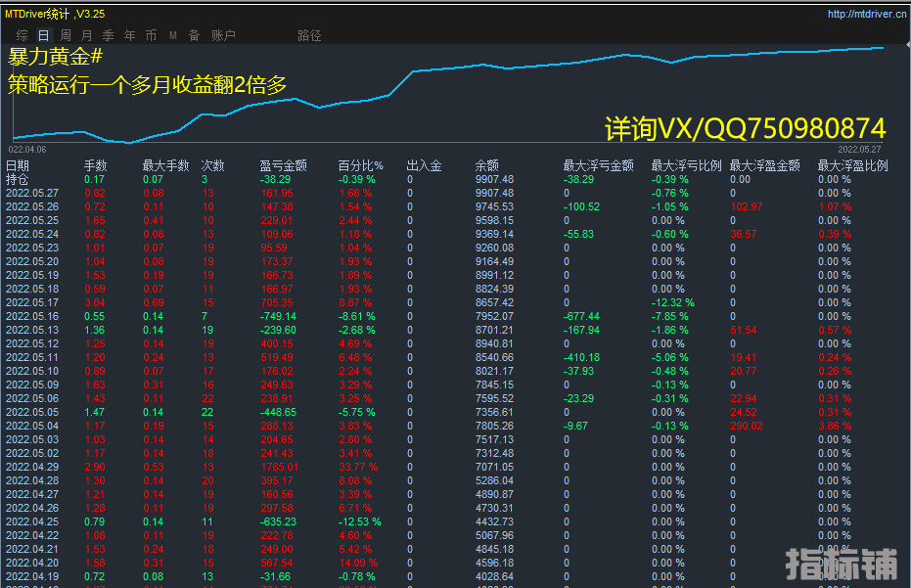Screen dimensions: 911x588
Task: Click floating profit ratio 3.86 %
Action: click(835, 426)
